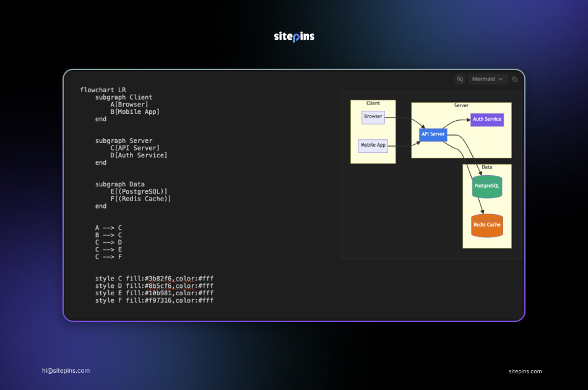
Task: Select the Mobile App node
Action: tap(373, 145)
